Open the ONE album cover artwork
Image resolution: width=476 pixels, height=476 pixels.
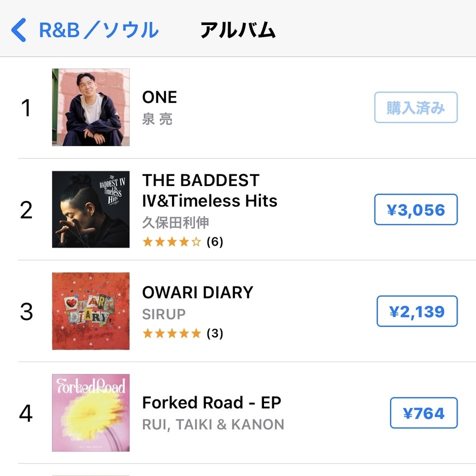(90, 107)
